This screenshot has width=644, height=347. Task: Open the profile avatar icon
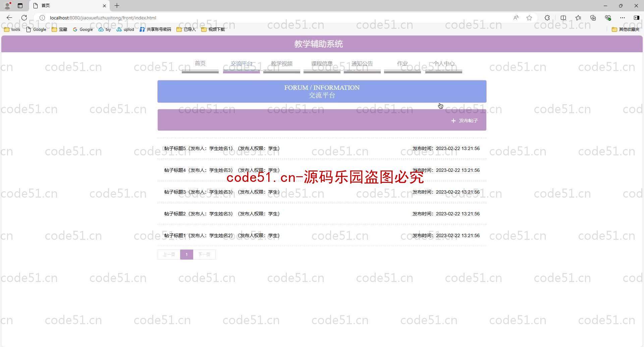pos(7,5)
